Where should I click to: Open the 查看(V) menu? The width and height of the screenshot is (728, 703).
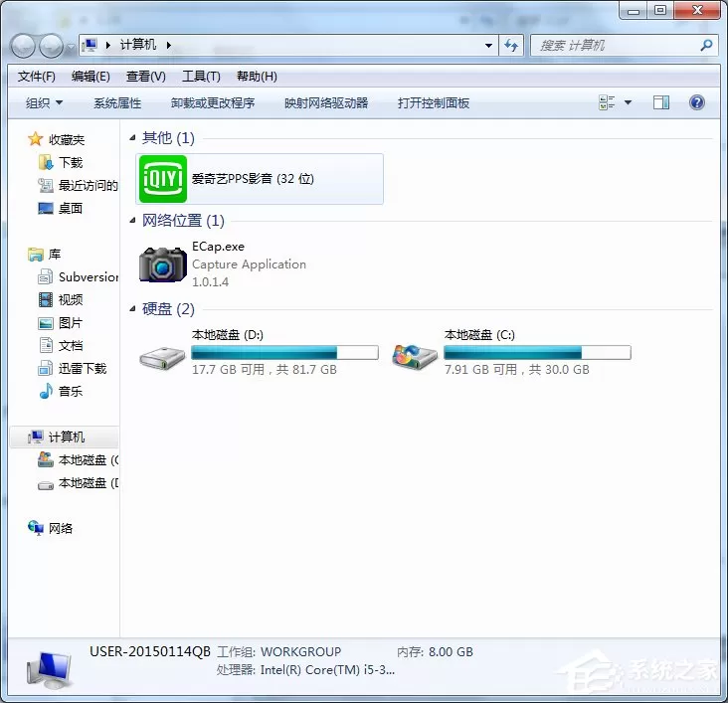click(146, 77)
